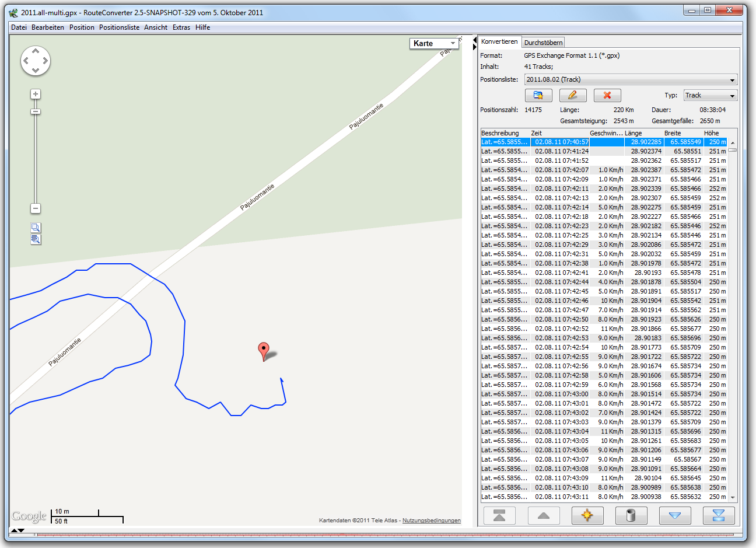Click the map zoom in plus button
This screenshot has height=548, width=756.
click(36, 94)
